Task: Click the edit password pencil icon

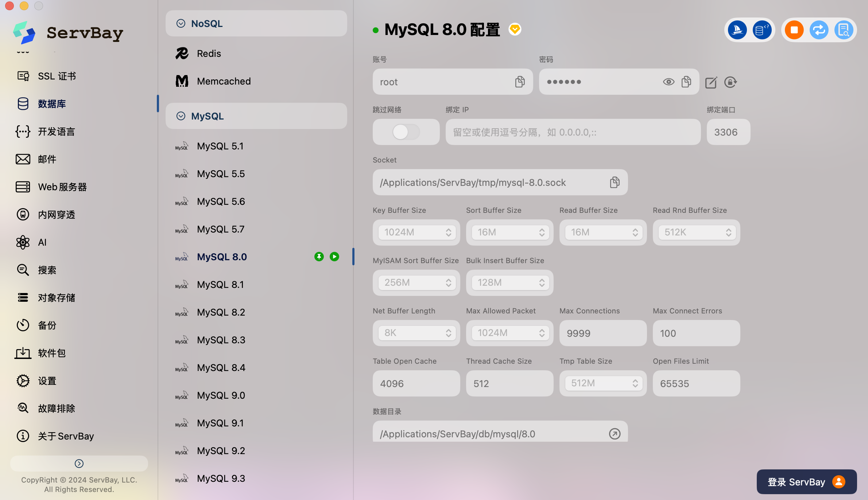Action: 711,82
